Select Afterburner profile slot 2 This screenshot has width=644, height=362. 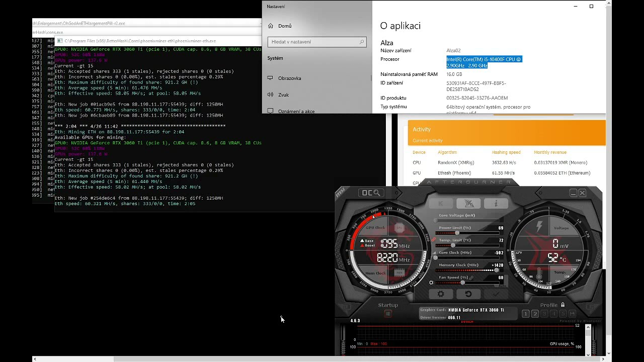535,314
